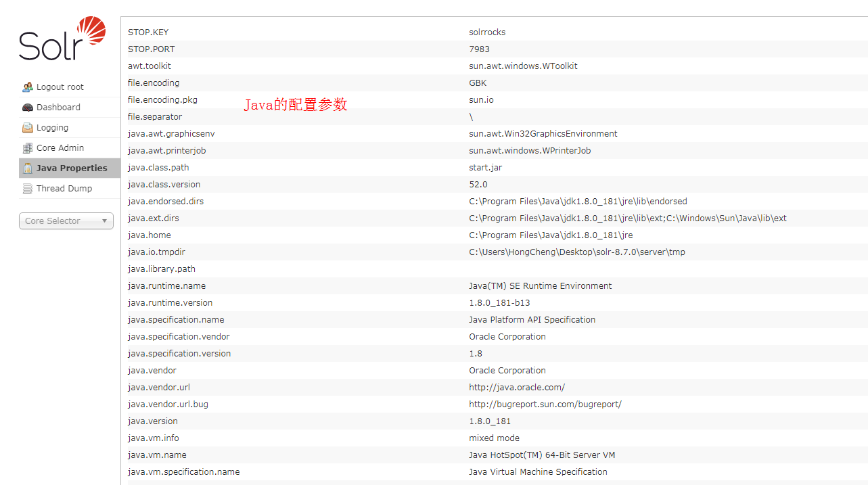Image resolution: width=868 pixels, height=485 pixels.
Task: Click the bugreport.sun.com URL value
Action: tap(545, 404)
